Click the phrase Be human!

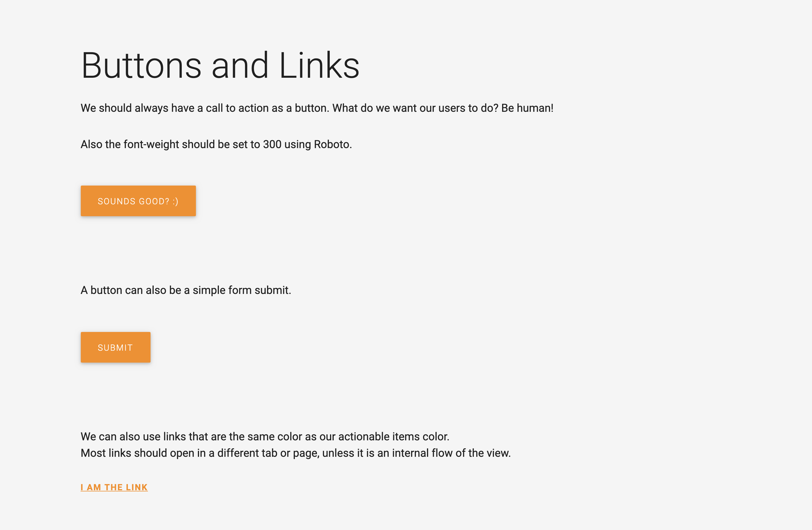click(527, 108)
